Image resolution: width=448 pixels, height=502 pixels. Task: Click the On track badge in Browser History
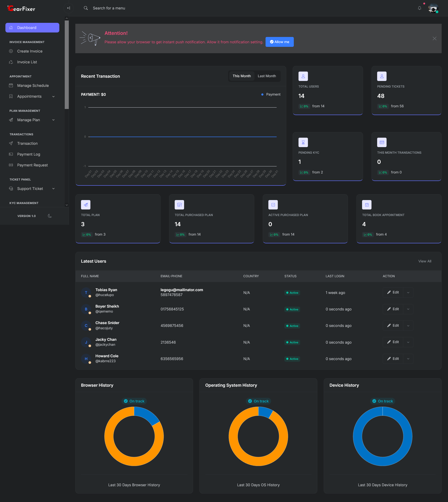click(134, 401)
